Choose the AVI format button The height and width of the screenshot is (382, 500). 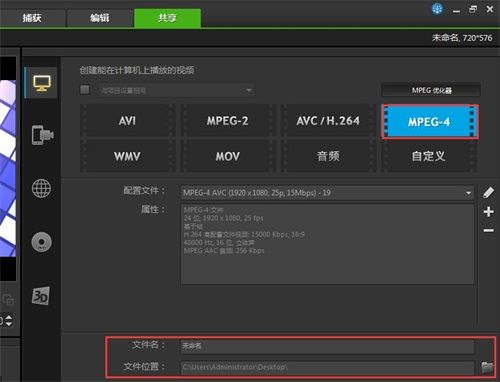[127, 121]
